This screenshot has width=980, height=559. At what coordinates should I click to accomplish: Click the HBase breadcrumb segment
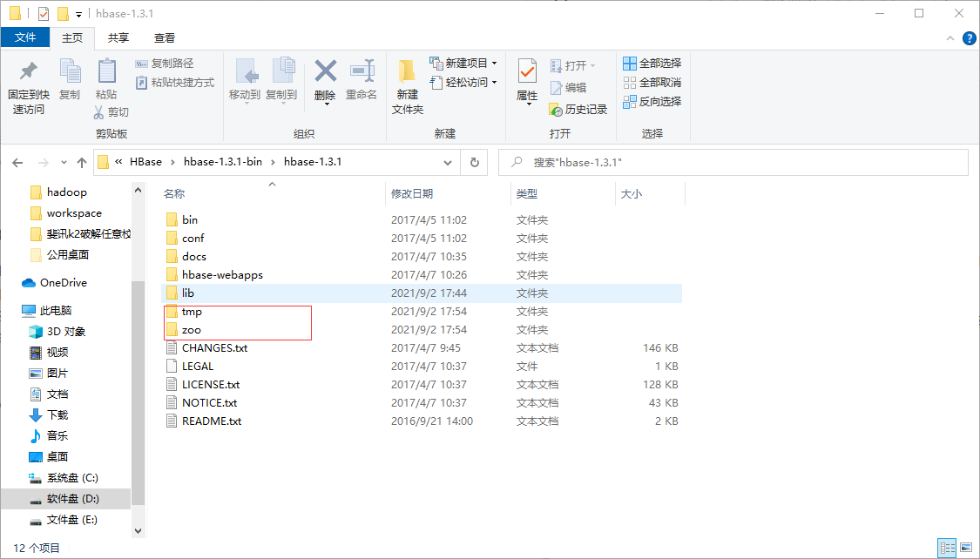(145, 162)
